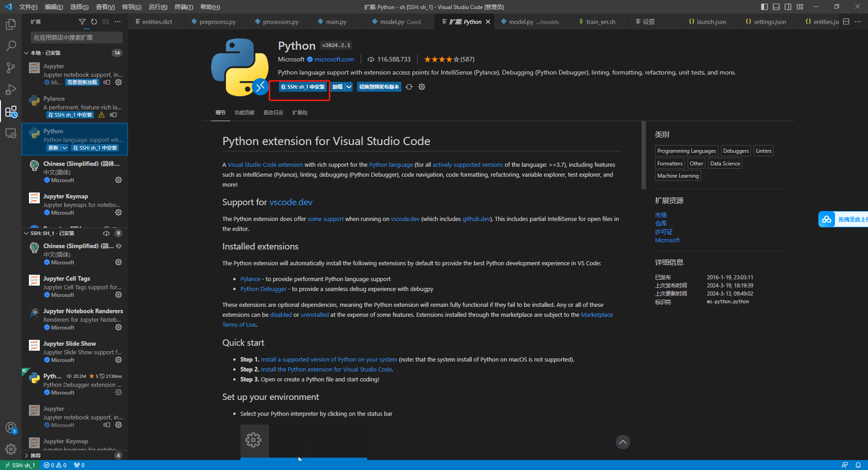The height and width of the screenshot is (470, 868).
Task: Open editor tab bar more actions
Action: (x=858, y=22)
